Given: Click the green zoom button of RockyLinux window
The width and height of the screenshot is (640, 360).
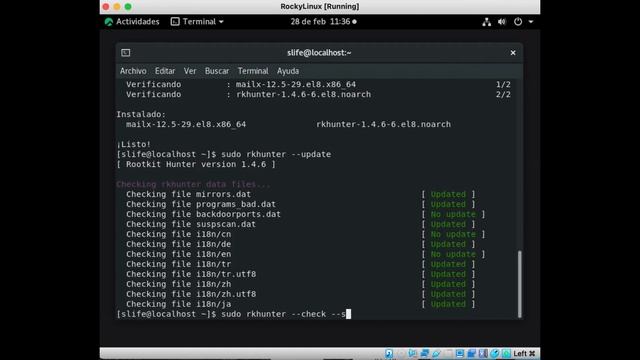Looking at the screenshot, I should [x=128, y=7].
